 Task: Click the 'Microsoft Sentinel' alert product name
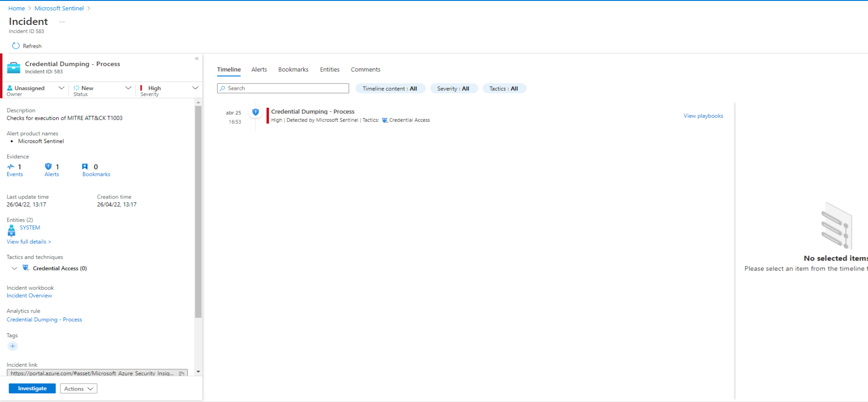41,141
